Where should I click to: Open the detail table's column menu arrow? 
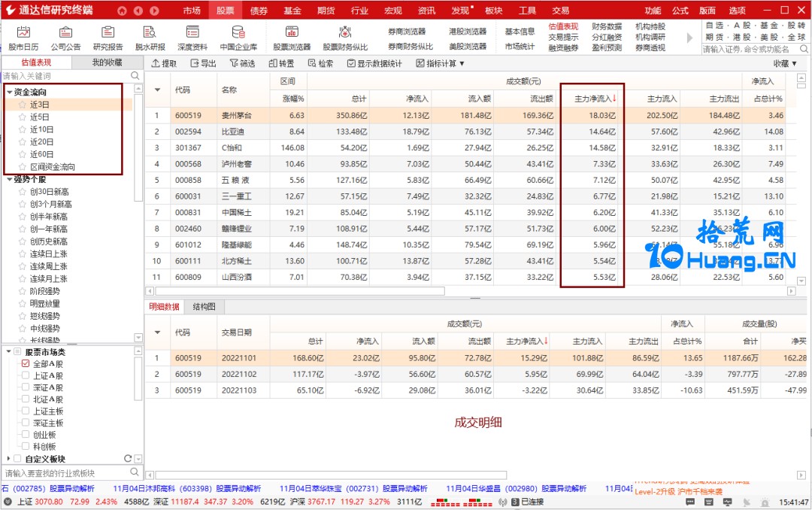157,332
